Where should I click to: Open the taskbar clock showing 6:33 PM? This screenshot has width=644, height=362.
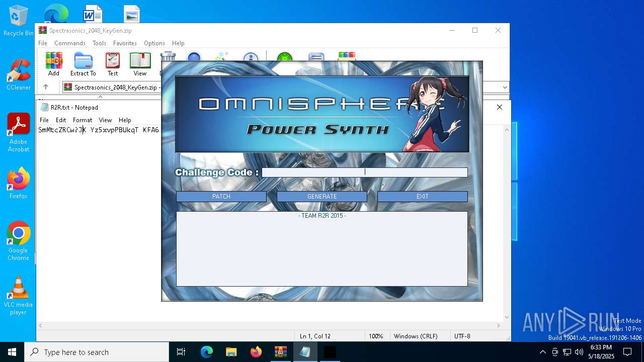tap(601, 352)
